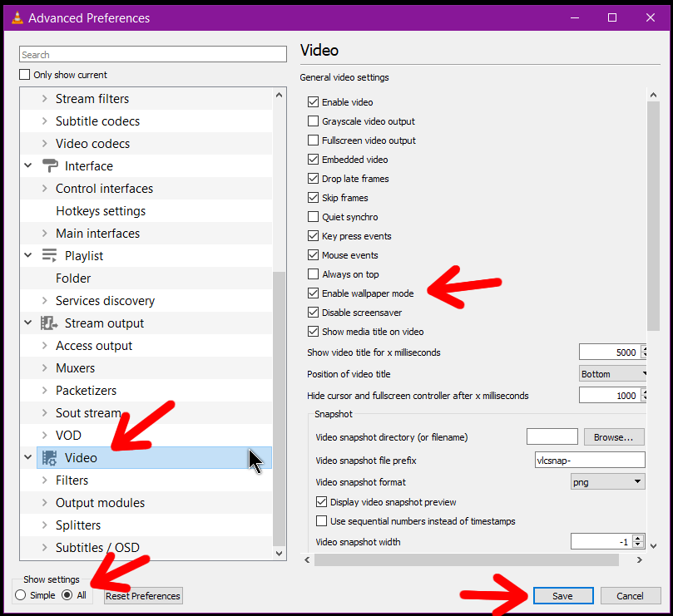The image size is (673, 616).
Task: Click Video snapshot directory field
Action: point(552,436)
